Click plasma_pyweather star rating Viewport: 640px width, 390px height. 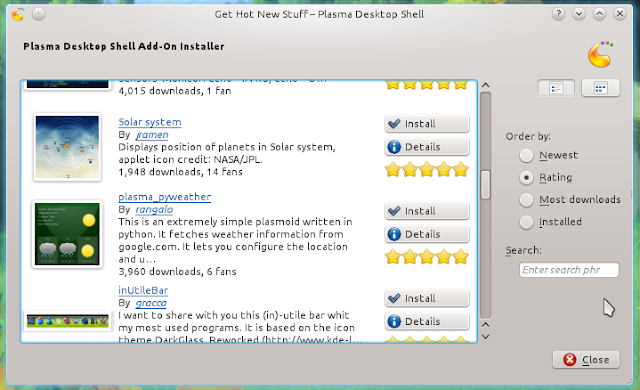427,257
